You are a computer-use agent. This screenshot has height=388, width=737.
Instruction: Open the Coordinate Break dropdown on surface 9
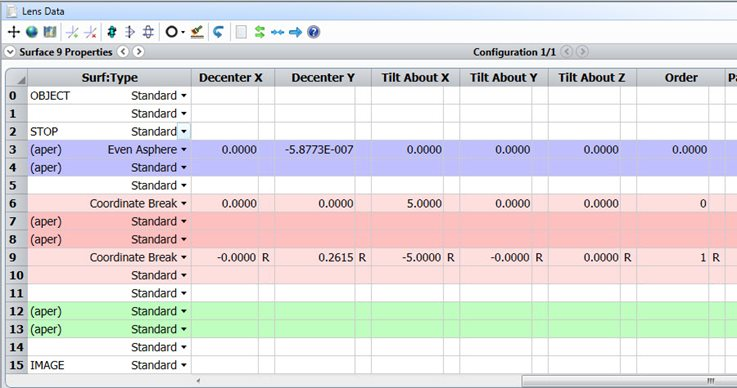coord(184,257)
